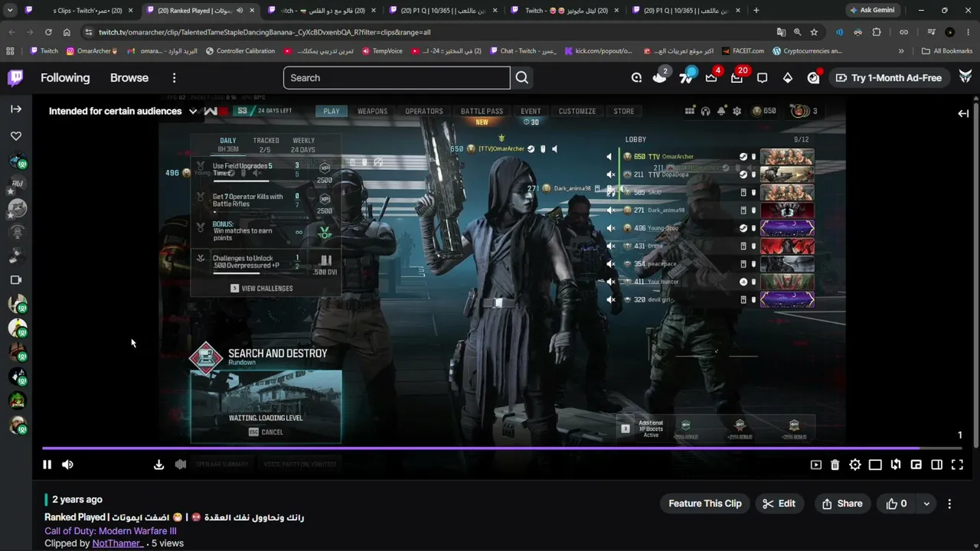
Task: Open the Chrome tab search dropdown
Action: (x=10, y=11)
